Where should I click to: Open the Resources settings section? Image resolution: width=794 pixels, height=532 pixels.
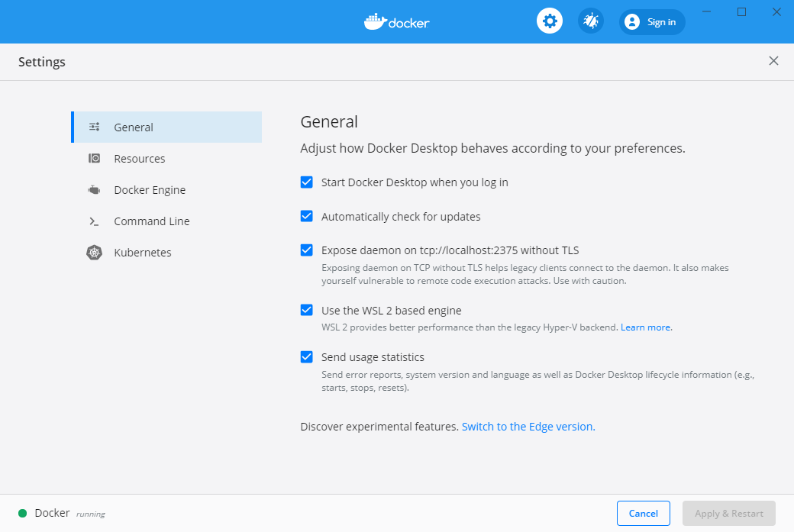[x=166, y=159]
